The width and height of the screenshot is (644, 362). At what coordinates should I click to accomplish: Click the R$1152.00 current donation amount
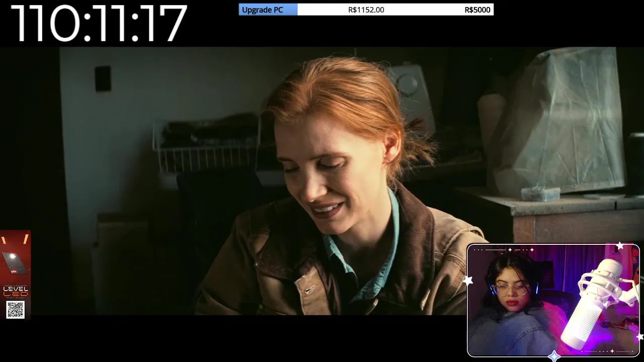(366, 10)
